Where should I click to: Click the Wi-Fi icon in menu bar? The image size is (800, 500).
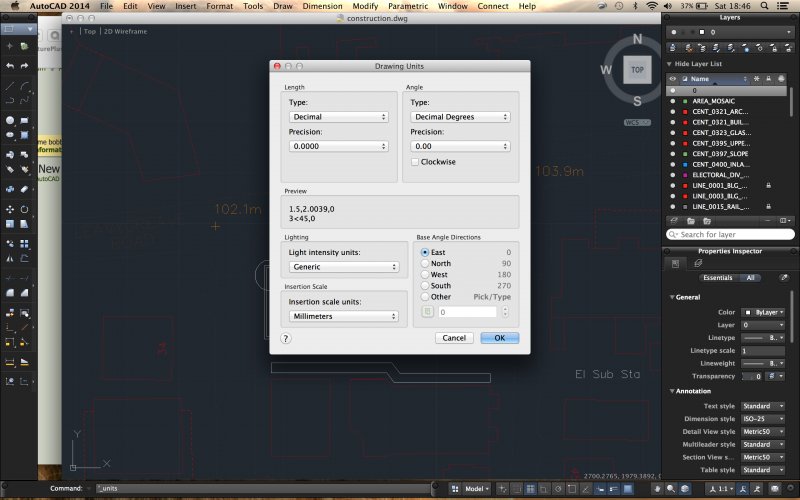coord(652,6)
